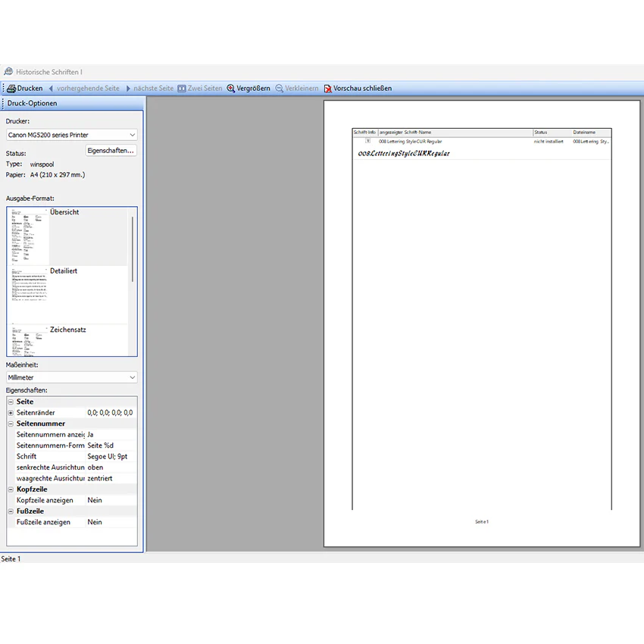Collapse the Kopfzeile property group
644x644 pixels.
pos(11,489)
